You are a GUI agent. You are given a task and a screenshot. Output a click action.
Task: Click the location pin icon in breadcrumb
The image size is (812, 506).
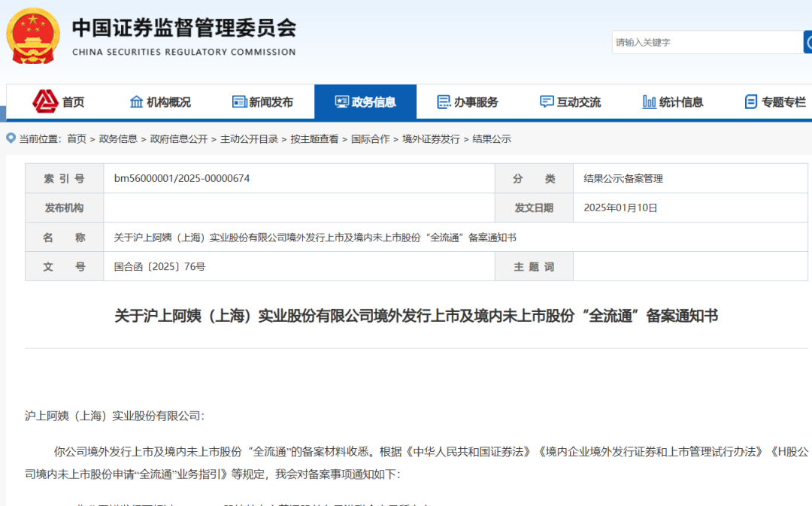[x=11, y=138]
